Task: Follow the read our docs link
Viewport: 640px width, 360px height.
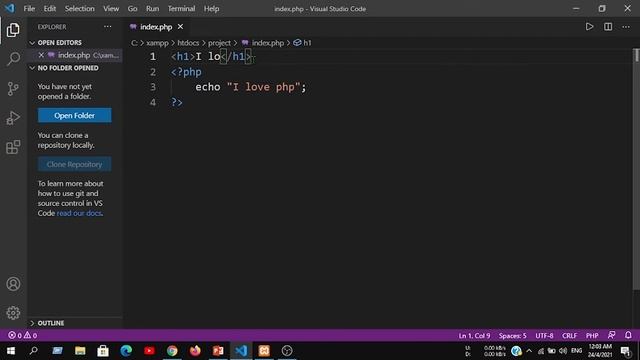Action: (x=79, y=213)
